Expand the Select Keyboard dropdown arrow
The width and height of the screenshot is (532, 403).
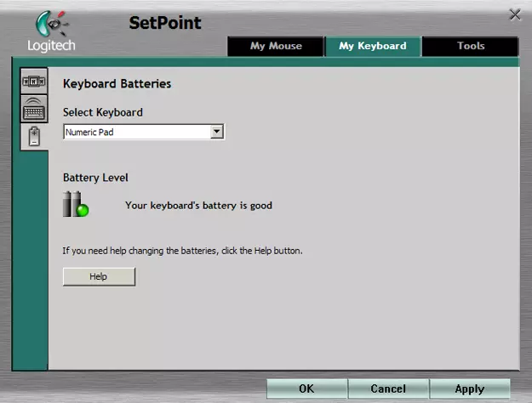[216, 132]
